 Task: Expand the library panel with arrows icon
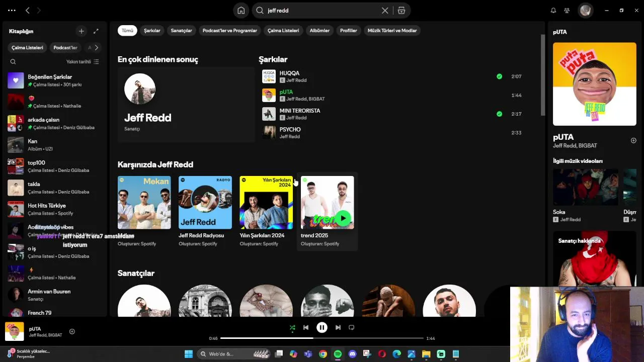tap(96, 31)
